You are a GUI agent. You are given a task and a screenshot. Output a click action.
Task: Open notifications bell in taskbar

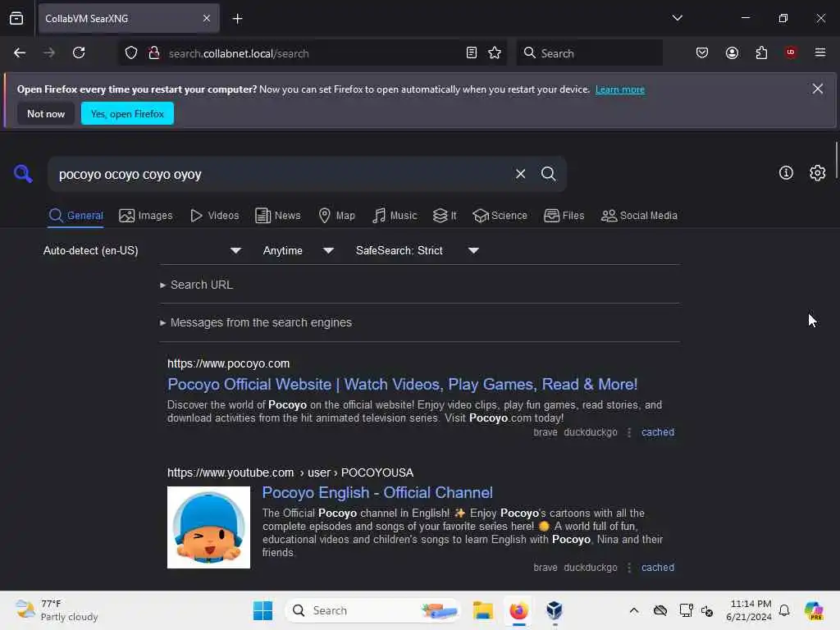pyautogui.click(x=784, y=610)
